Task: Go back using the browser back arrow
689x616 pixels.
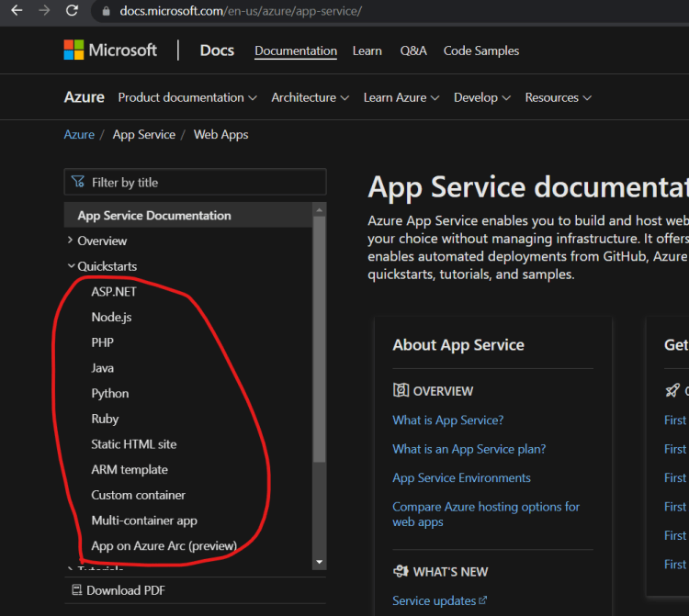Action: click(x=17, y=10)
